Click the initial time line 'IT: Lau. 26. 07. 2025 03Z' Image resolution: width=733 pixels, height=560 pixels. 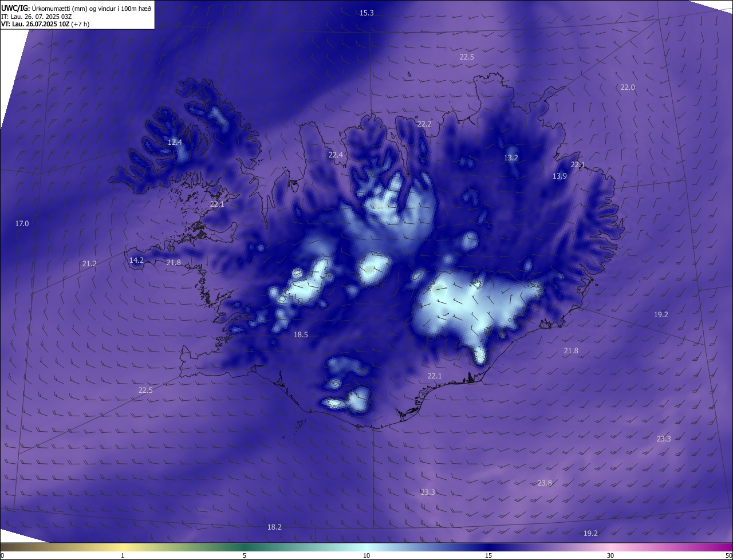[38, 17]
